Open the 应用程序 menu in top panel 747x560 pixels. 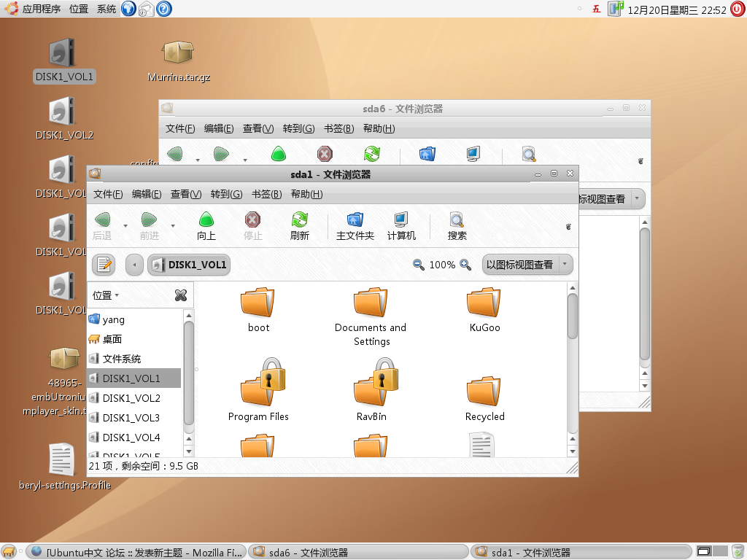[42, 9]
